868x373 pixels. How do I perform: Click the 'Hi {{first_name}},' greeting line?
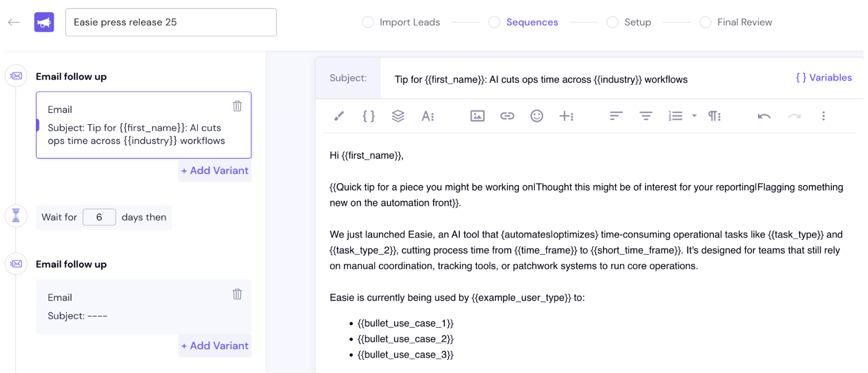click(367, 155)
